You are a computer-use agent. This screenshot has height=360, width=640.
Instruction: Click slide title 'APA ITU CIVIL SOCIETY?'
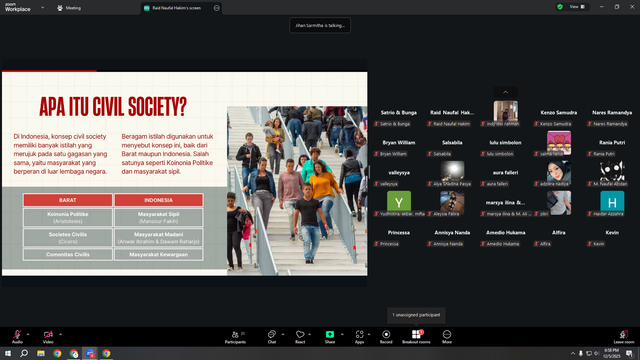click(113, 107)
